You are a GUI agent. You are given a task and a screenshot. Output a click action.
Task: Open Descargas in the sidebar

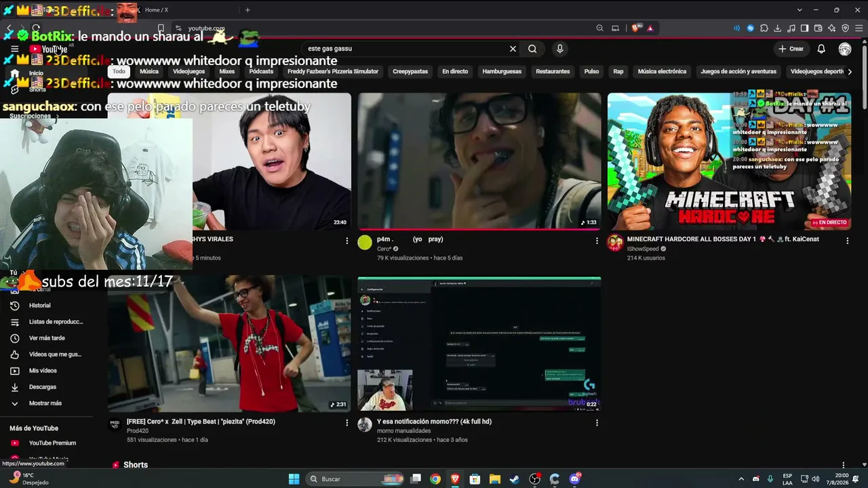43,387
